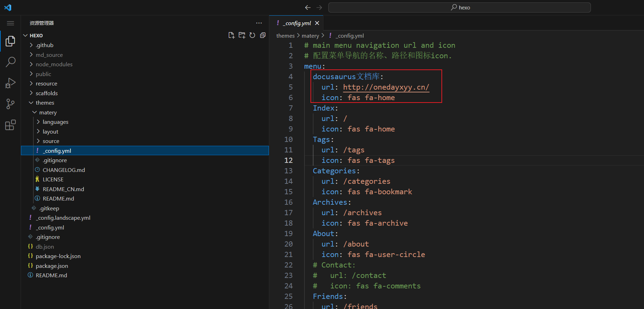Image resolution: width=644 pixels, height=309 pixels.
Task: Open matery's .gitignore file
Action: pyautogui.click(x=145, y=160)
